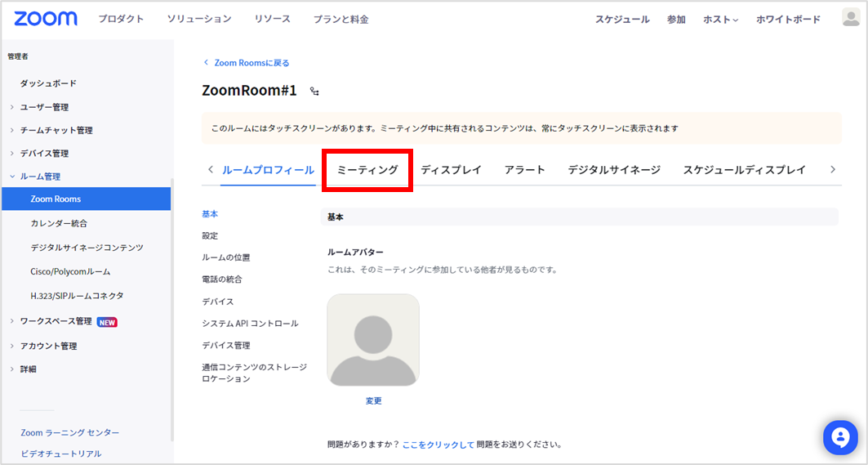Open the アラート tab
Screen dimensions: 868x465
click(x=524, y=170)
